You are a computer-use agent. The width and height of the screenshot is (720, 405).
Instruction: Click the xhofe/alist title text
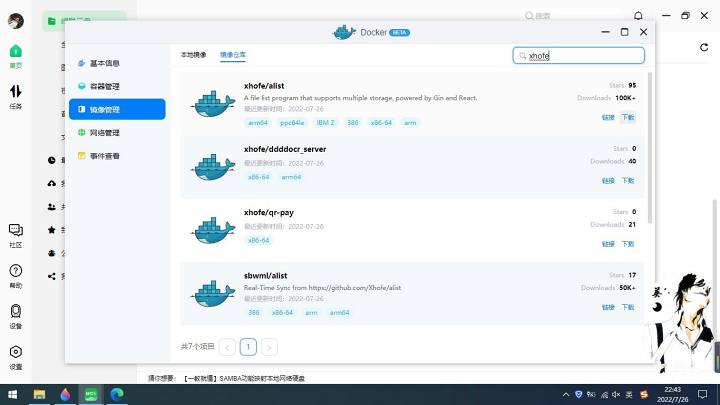click(264, 86)
